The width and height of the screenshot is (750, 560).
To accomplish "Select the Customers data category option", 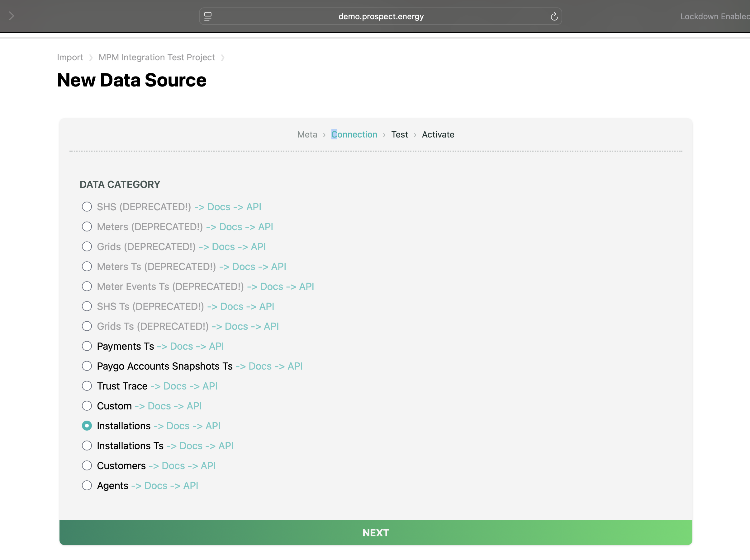I will (87, 465).
